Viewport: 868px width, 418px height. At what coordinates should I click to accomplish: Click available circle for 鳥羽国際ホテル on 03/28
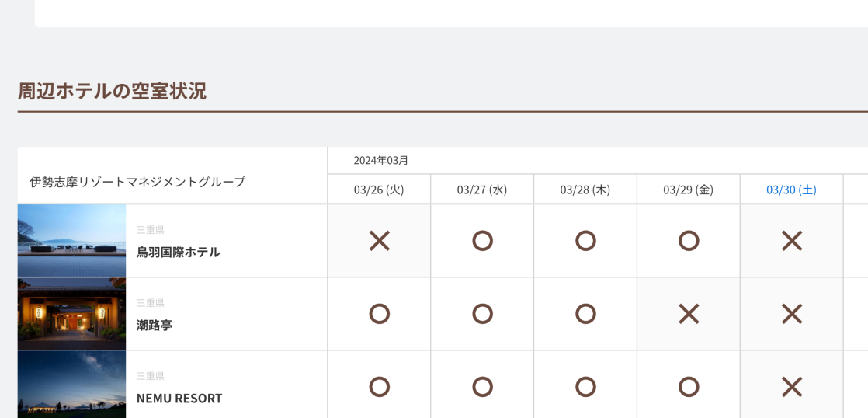(x=585, y=241)
